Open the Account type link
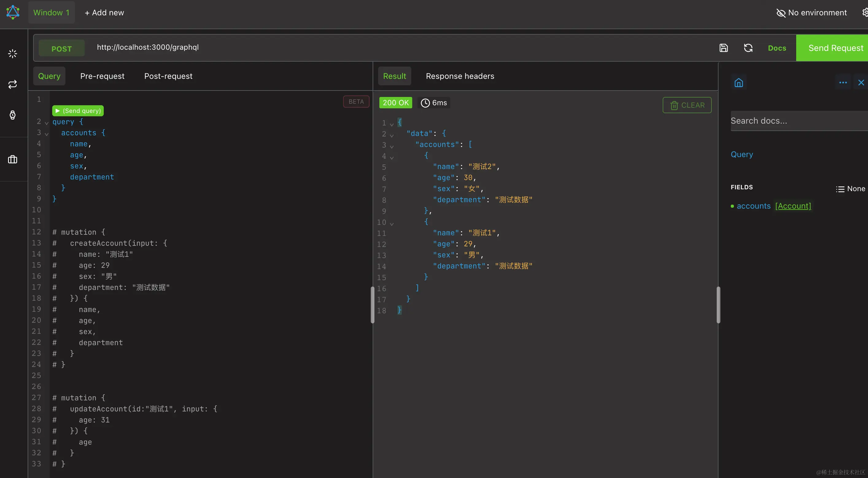Viewport: 868px width, 478px height. 793,206
